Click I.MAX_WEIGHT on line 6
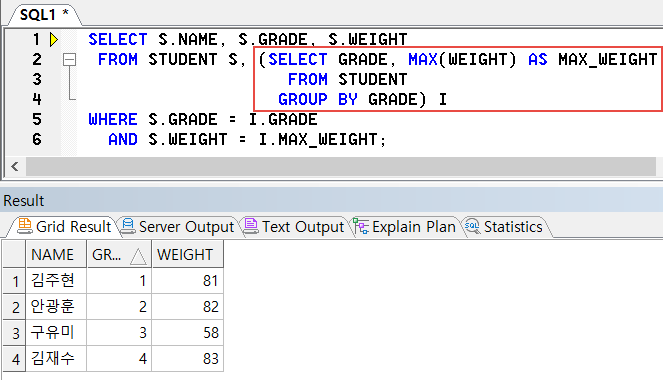This screenshot has width=663, height=380. [x=318, y=139]
